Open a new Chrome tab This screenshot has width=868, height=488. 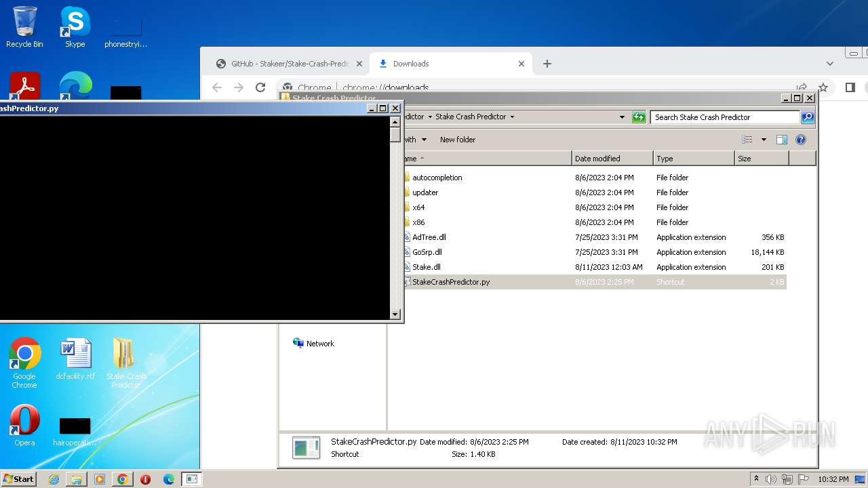[547, 64]
